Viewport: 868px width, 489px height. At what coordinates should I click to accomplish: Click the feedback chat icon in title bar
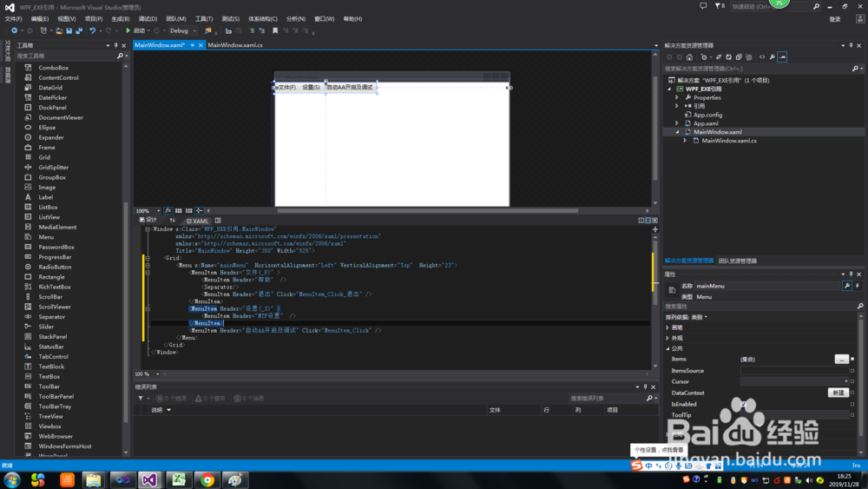click(x=703, y=6)
